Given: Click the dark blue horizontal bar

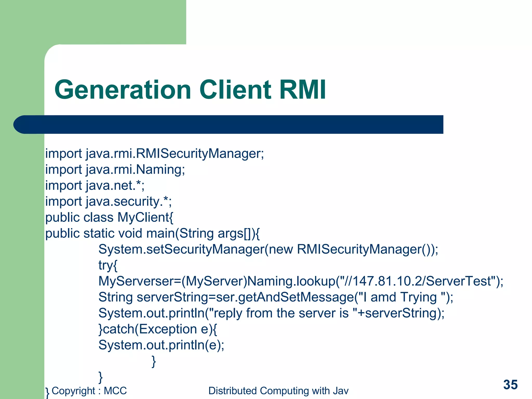Looking at the screenshot, I should pyautogui.click(x=228, y=124).
